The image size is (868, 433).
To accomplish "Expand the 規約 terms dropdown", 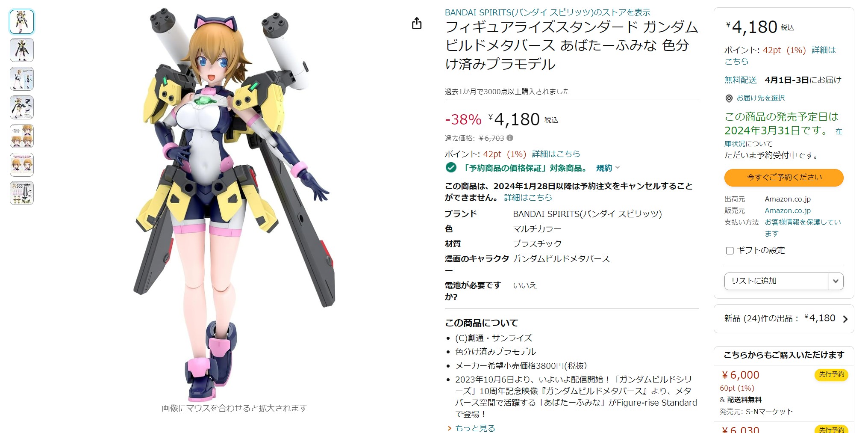I will pyautogui.click(x=607, y=168).
